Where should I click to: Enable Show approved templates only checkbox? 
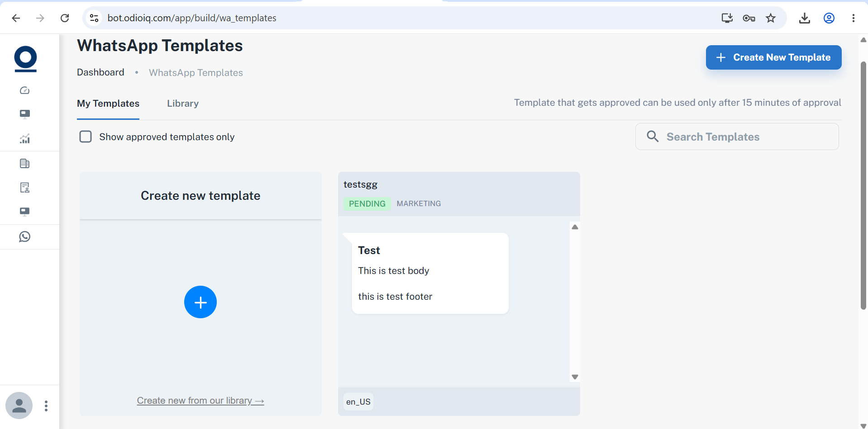(x=86, y=137)
